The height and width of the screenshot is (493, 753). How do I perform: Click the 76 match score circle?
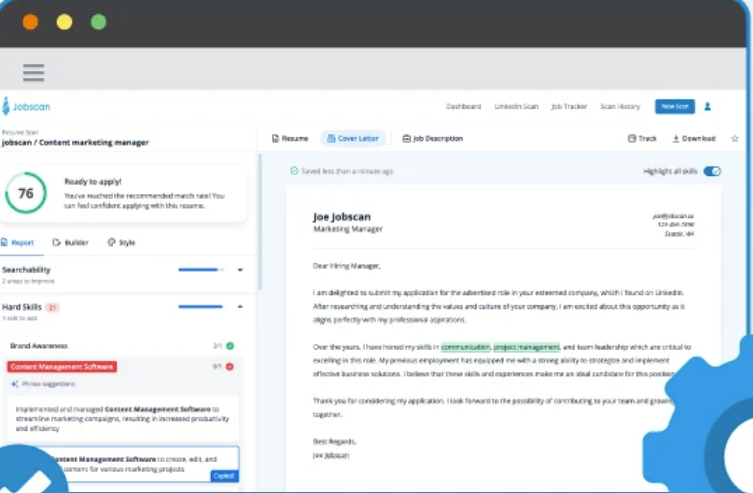coord(26,193)
